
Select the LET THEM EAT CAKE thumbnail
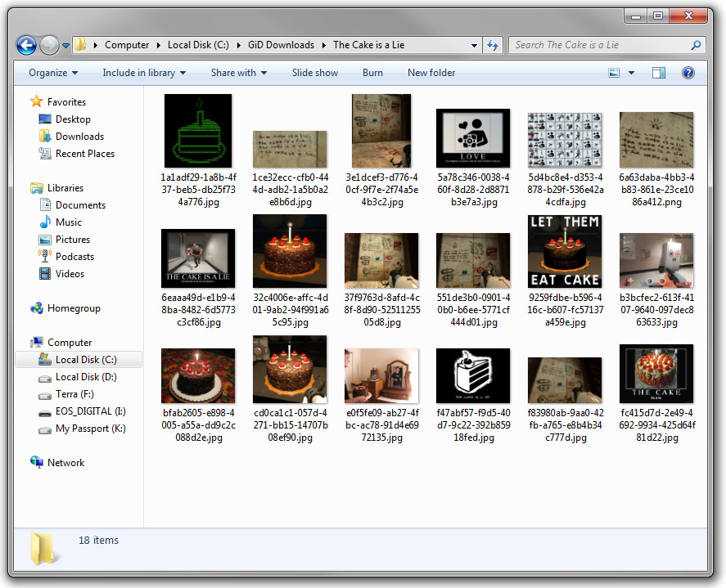565,251
